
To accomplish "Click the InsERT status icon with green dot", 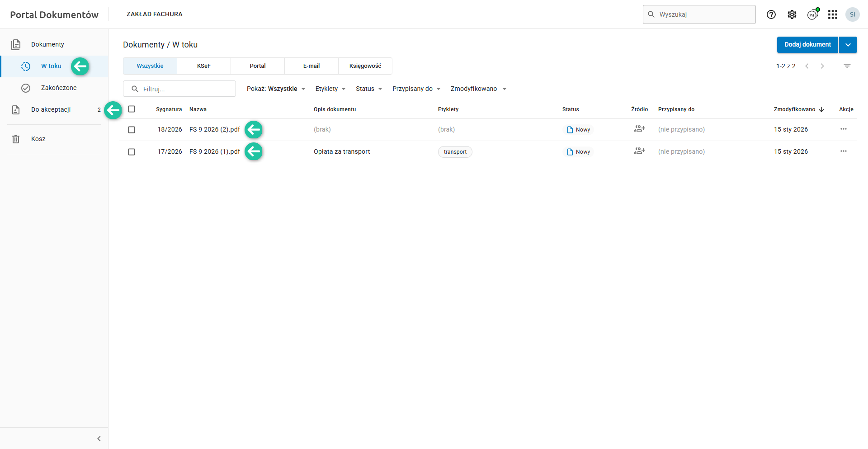I will coord(813,14).
